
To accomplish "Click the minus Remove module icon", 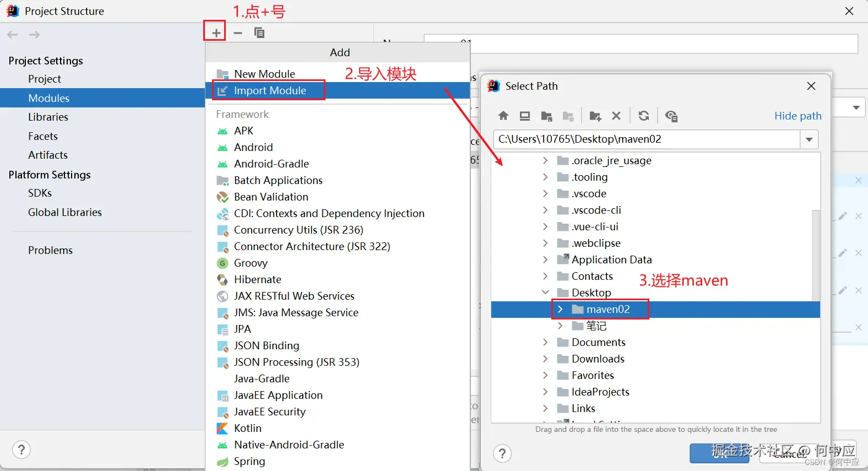I will point(238,33).
